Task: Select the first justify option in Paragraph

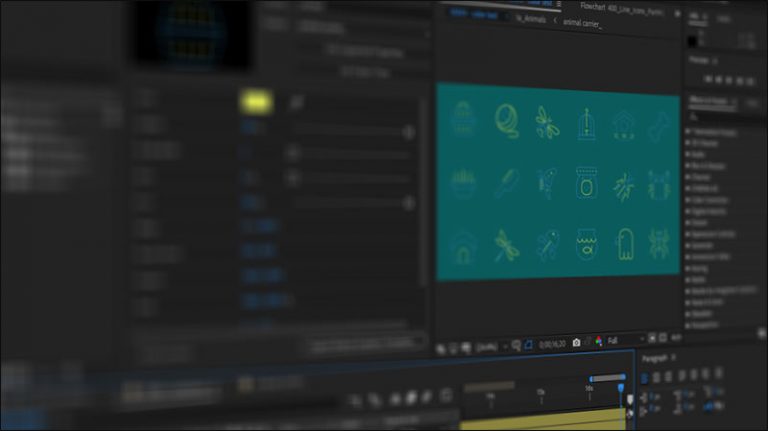Action: pyautogui.click(x=682, y=376)
